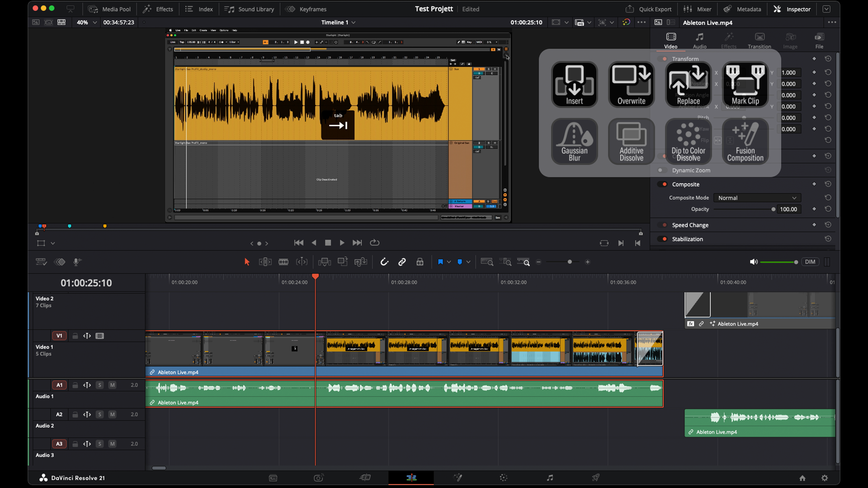The height and width of the screenshot is (488, 868).
Task: Open the Deliver page
Action: point(596,478)
